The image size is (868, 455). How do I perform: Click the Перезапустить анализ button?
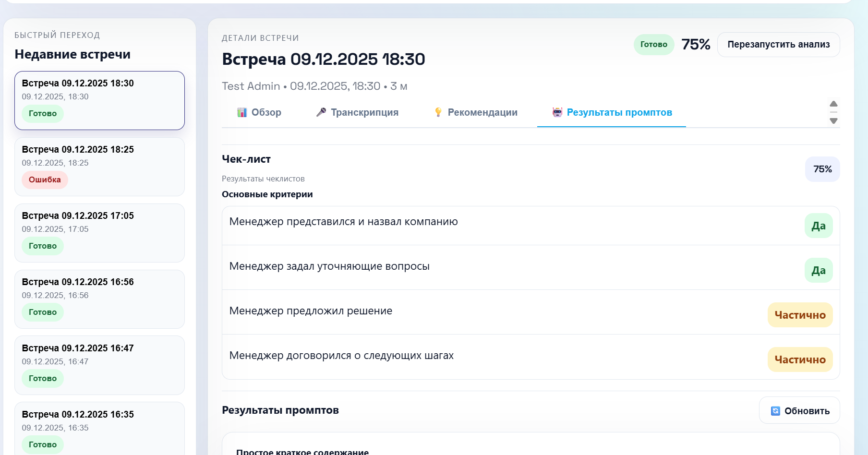point(778,44)
